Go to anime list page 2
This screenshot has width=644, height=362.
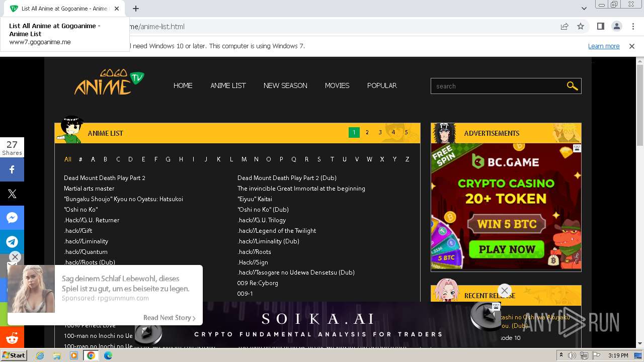point(367,133)
